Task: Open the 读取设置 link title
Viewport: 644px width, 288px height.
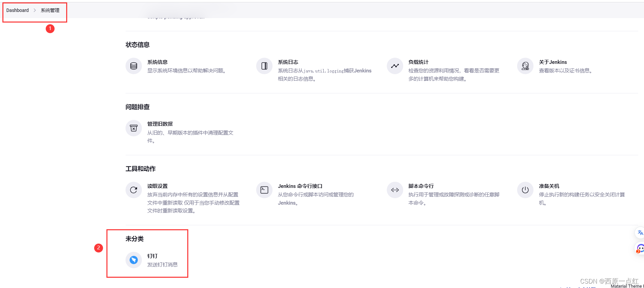Action: tap(158, 186)
